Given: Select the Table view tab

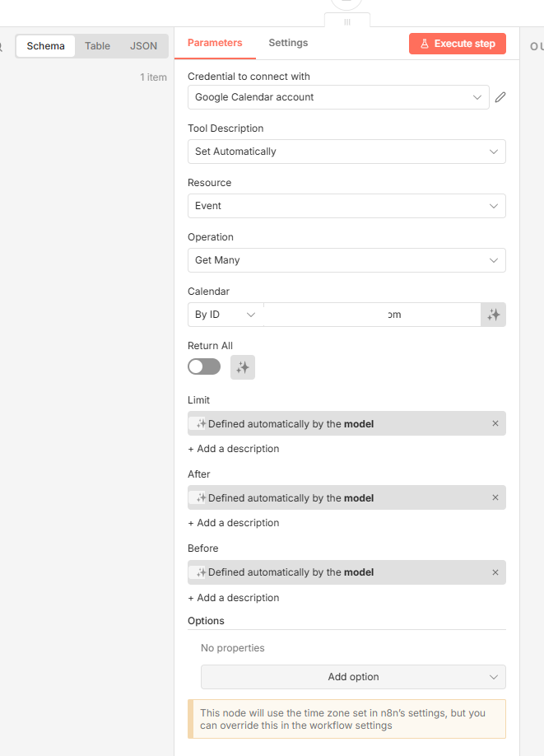Looking at the screenshot, I should click(97, 46).
